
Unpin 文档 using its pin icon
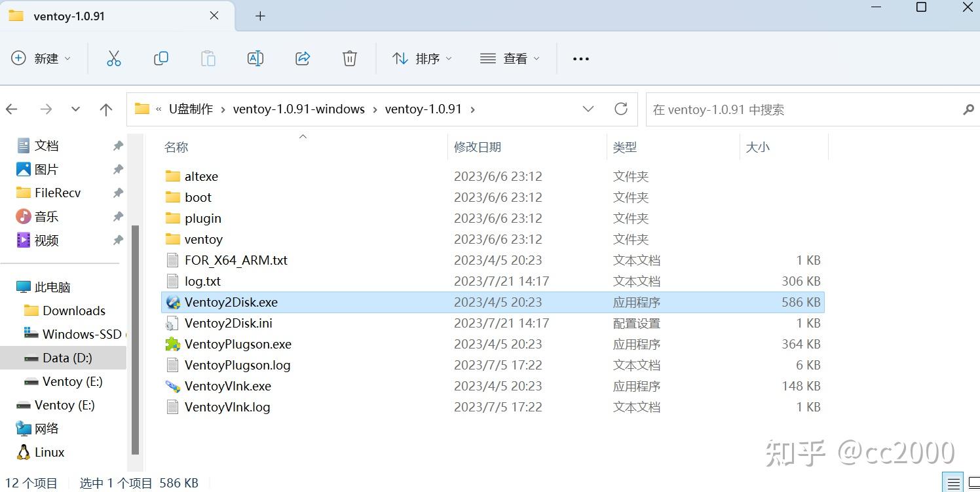(x=118, y=145)
